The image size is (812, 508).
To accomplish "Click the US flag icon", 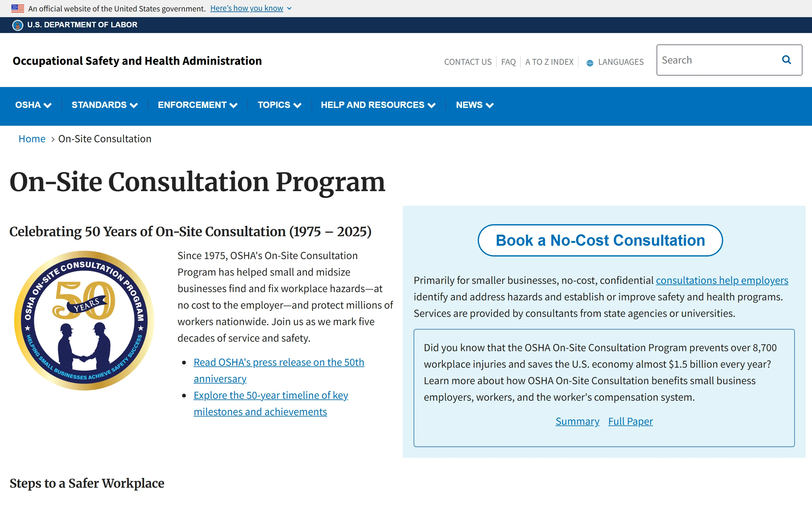I will [18, 8].
